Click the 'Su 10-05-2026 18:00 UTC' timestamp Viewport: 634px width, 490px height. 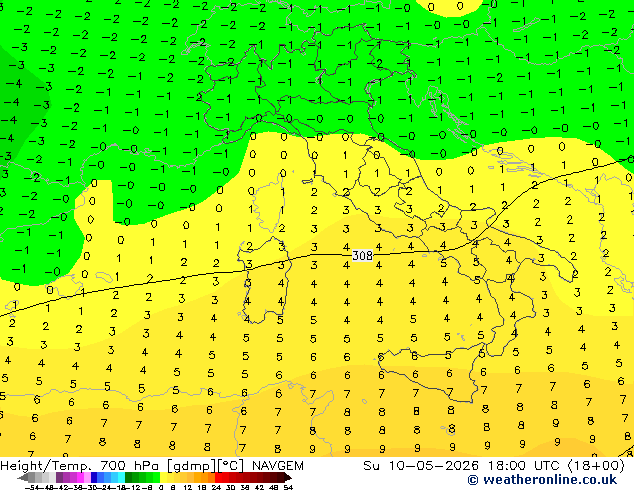[x=463, y=466]
